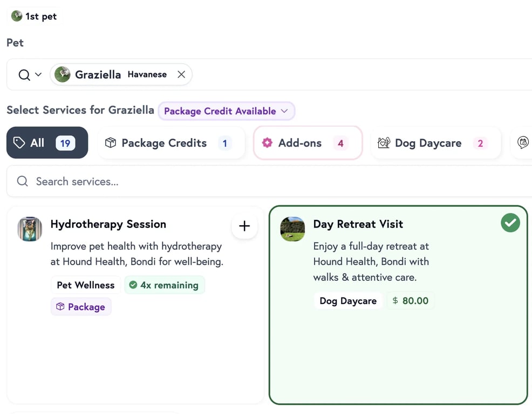The height and width of the screenshot is (414, 532).
Task: Click the green check on the 4x remaining badge
Action: coord(134,285)
